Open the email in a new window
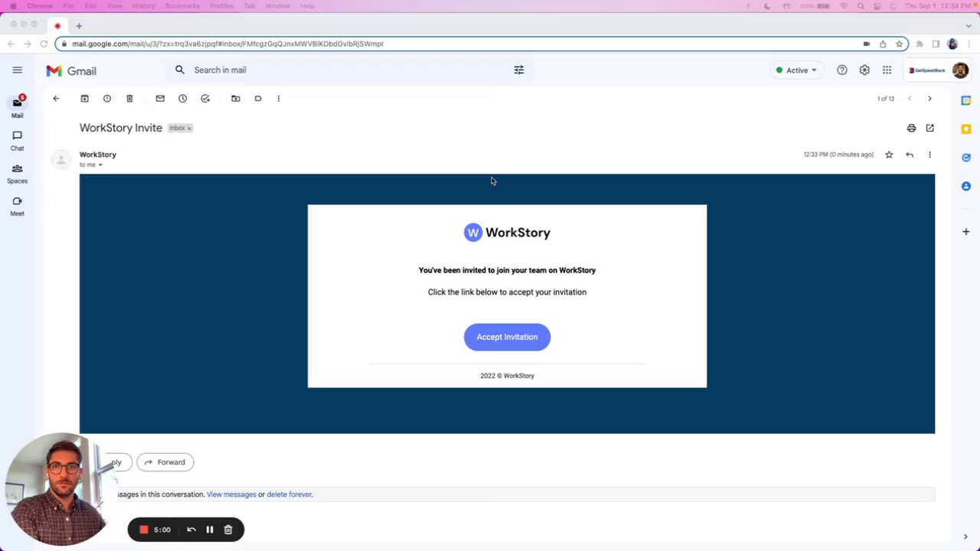980x551 pixels. pyautogui.click(x=930, y=129)
